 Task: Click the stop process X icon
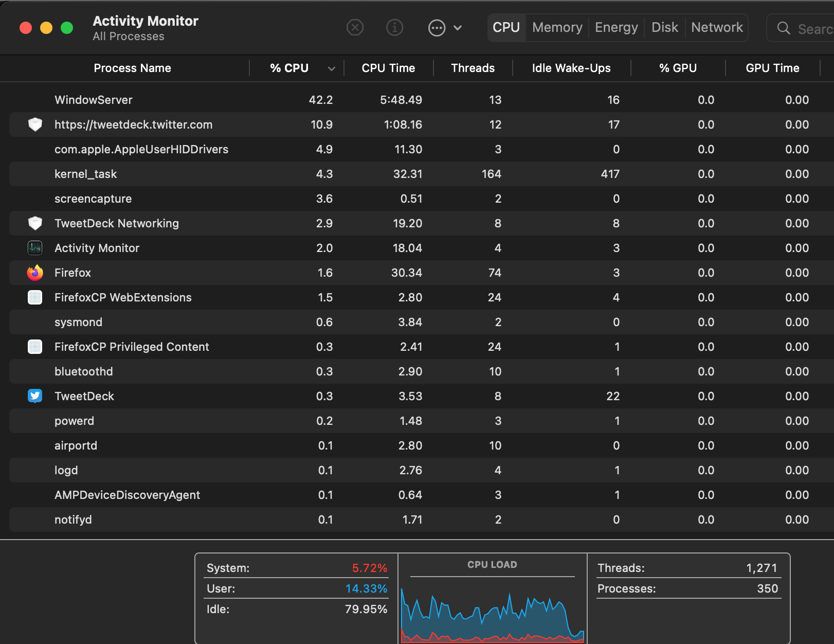pos(355,27)
